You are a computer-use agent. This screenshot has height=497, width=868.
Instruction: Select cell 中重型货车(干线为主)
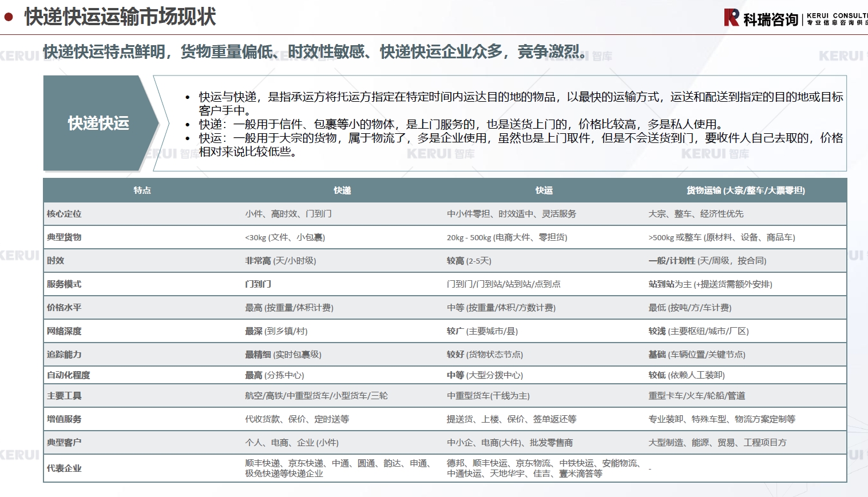pyautogui.click(x=488, y=396)
